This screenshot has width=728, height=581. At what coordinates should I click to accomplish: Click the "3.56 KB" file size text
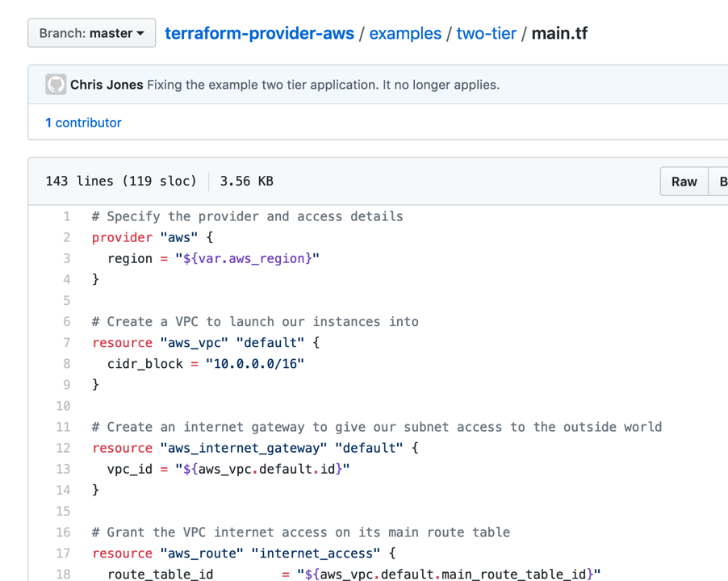(x=246, y=181)
